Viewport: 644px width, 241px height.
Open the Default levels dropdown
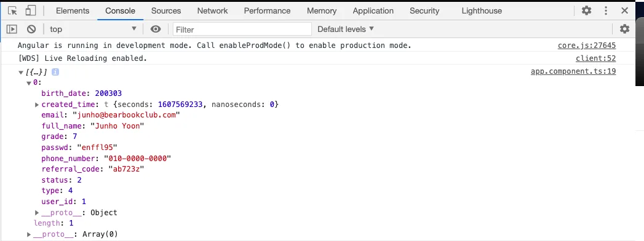[x=346, y=29]
